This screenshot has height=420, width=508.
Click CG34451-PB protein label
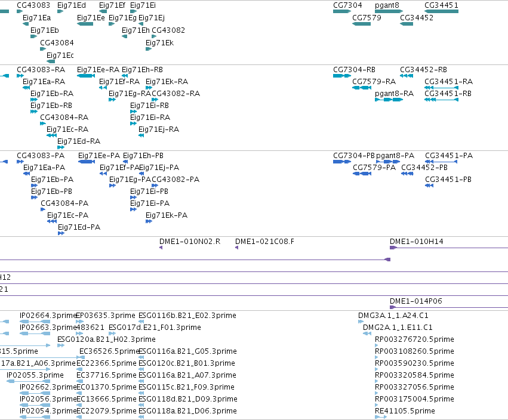pos(448,180)
